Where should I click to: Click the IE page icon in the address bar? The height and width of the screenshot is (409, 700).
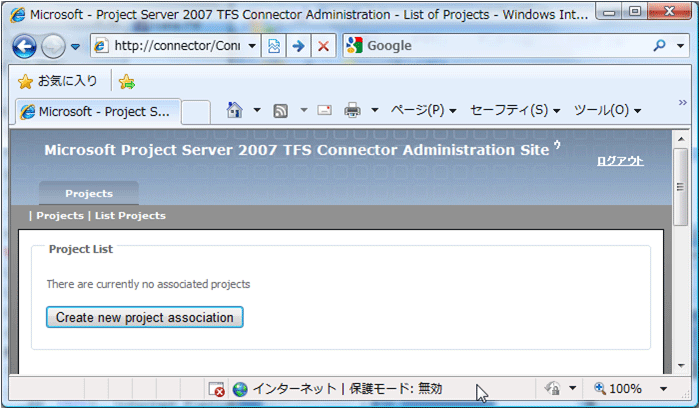[x=101, y=46]
